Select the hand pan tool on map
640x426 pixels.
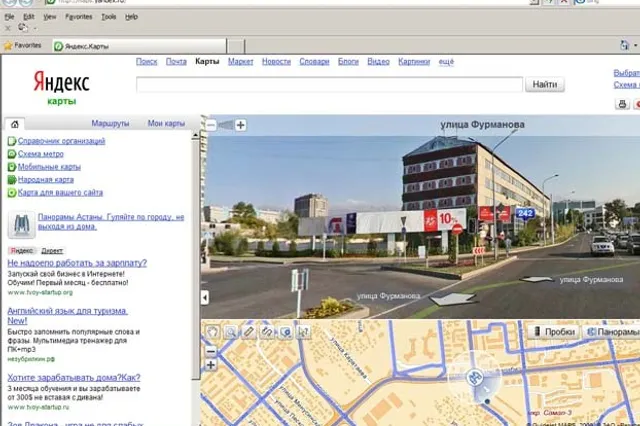point(213,331)
